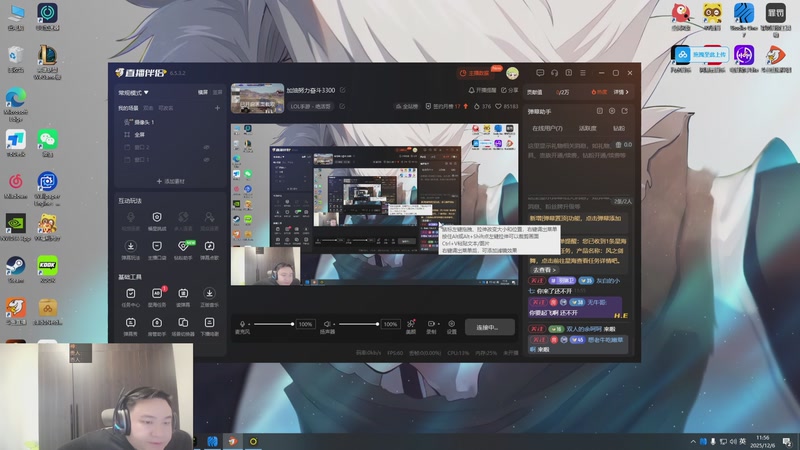This screenshot has height=450, width=800.
Task: Select the 全屏 source row
Action: (170, 135)
